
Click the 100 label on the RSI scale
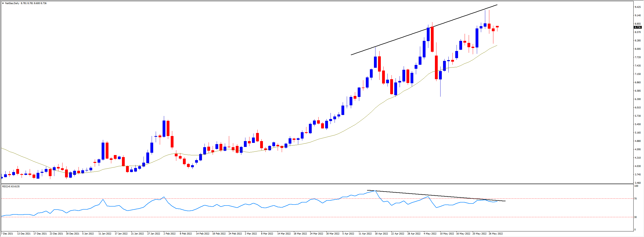point(636,186)
